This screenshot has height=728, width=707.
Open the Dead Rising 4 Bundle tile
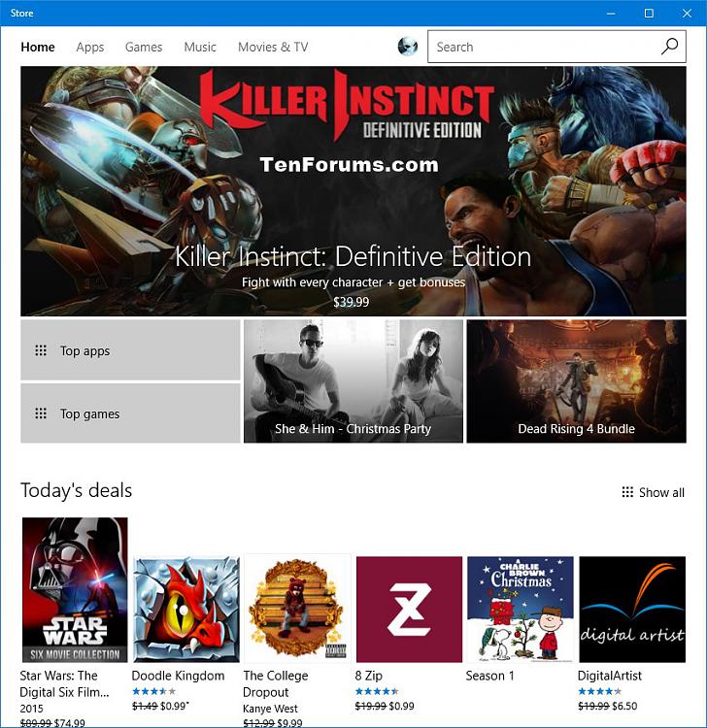(x=577, y=381)
